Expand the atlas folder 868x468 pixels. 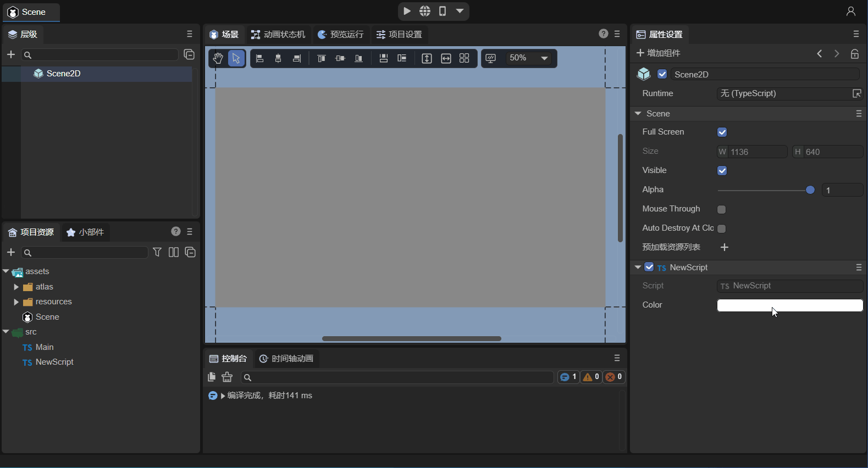(16, 287)
